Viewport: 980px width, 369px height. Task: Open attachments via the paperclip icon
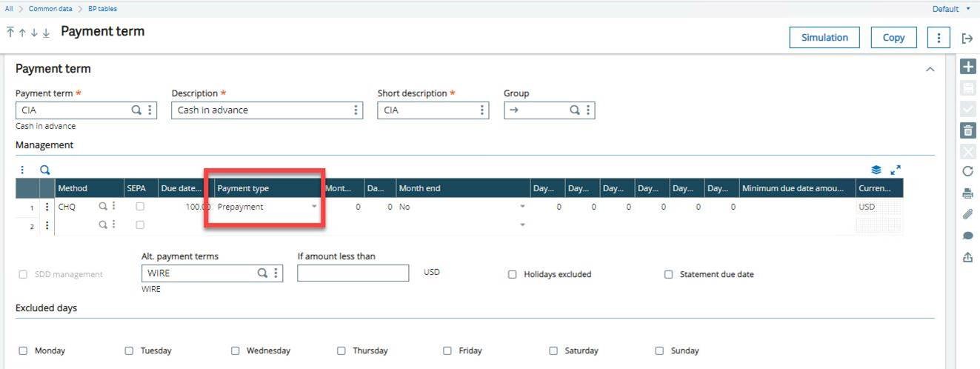(967, 215)
